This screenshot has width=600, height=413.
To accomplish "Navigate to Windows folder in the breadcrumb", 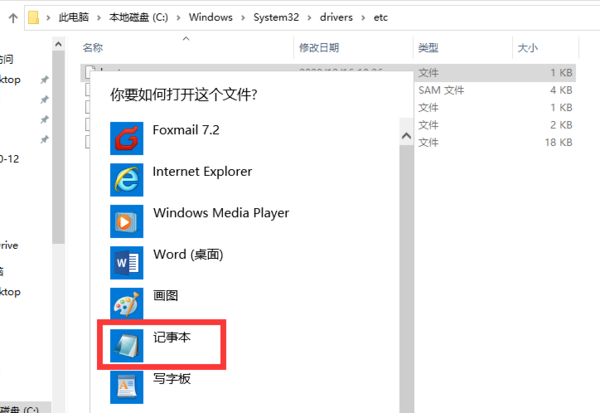I will tap(210, 18).
